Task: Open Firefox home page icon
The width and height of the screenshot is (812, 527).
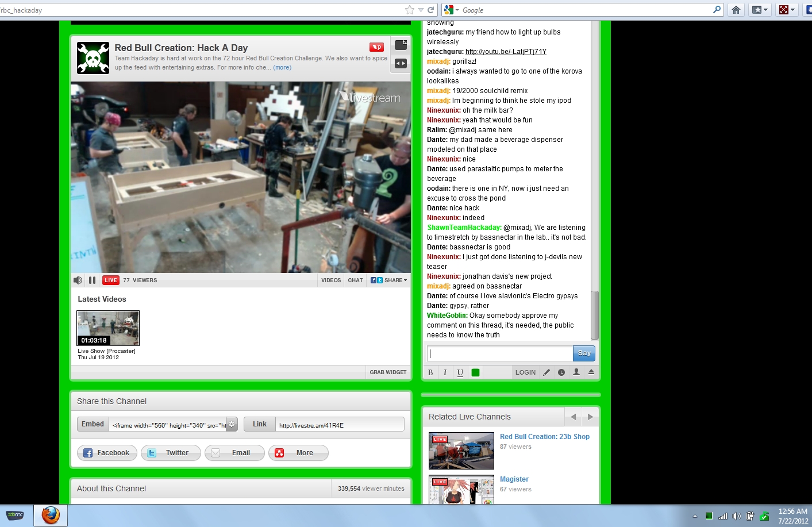Action: (736, 10)
